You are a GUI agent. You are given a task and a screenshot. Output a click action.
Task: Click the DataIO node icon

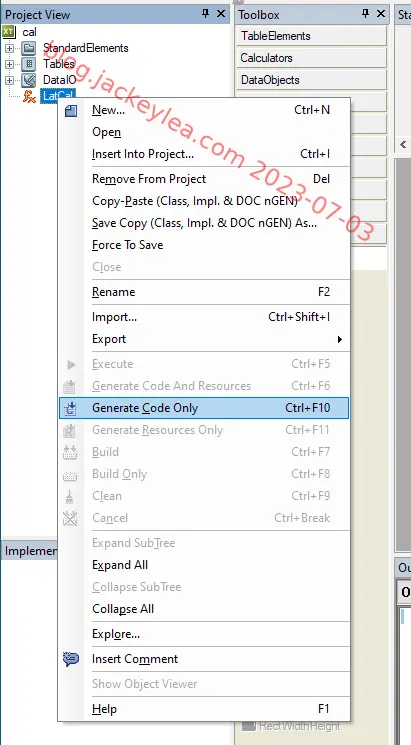tap(29, 80)
